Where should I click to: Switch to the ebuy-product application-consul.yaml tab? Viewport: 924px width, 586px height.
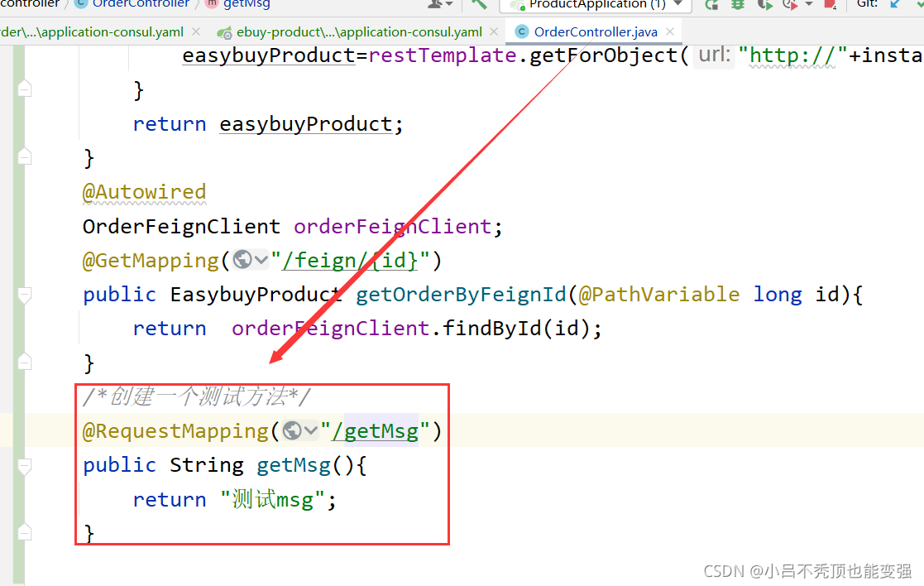click(358, 31)
